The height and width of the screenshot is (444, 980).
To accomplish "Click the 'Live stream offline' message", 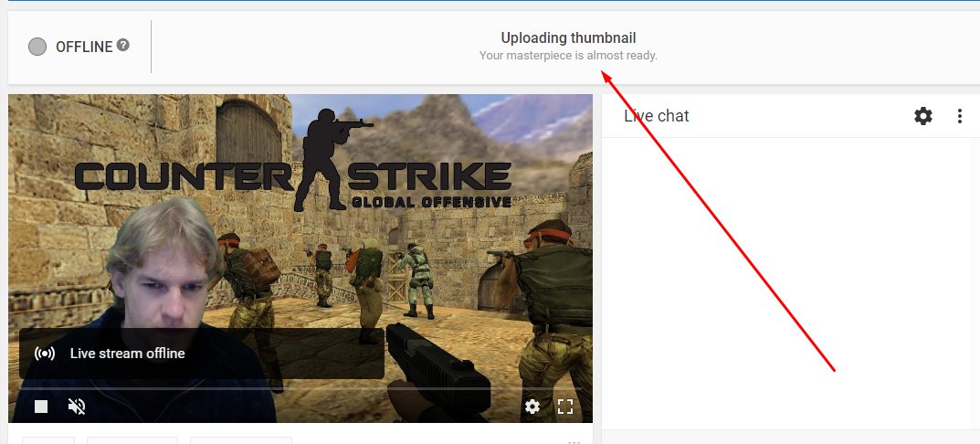I will (x=128, y=354).
